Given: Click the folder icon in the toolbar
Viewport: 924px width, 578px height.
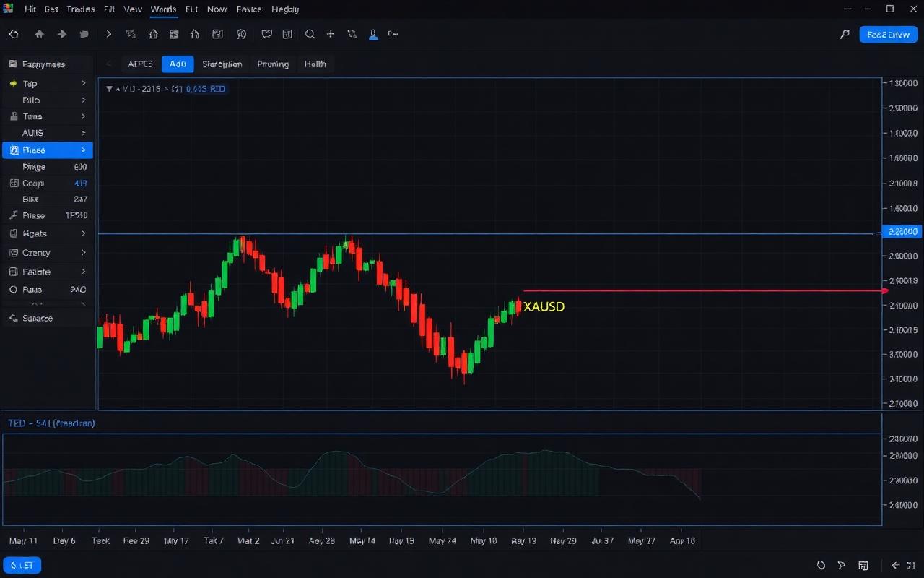Looking at the screenshot, I should point(84,34).
